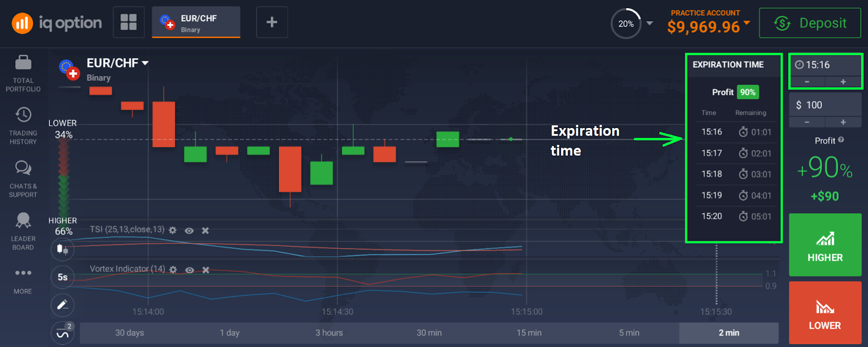Toggle TSI indicator visibility eye
Screen dimensions: 868x347
click(189, 230)
